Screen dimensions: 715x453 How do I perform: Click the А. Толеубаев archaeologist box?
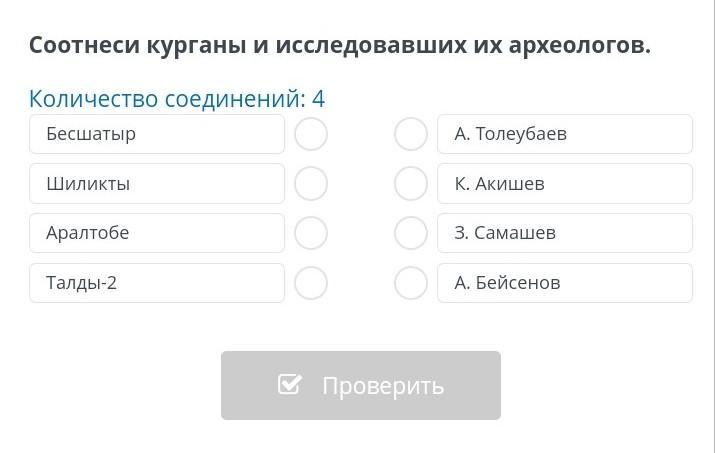(x=564, y=134)
